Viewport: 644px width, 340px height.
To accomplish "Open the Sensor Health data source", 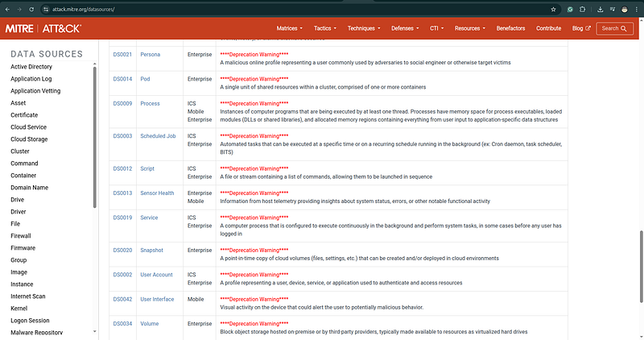I will [x=157, y=193].
